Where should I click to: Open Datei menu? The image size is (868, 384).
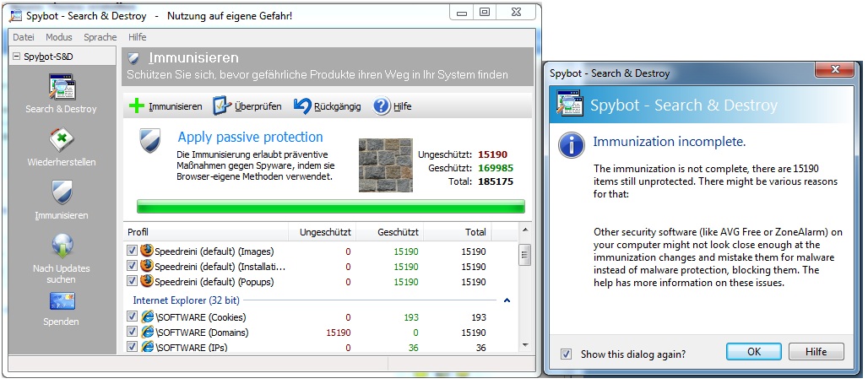[24, 37]
